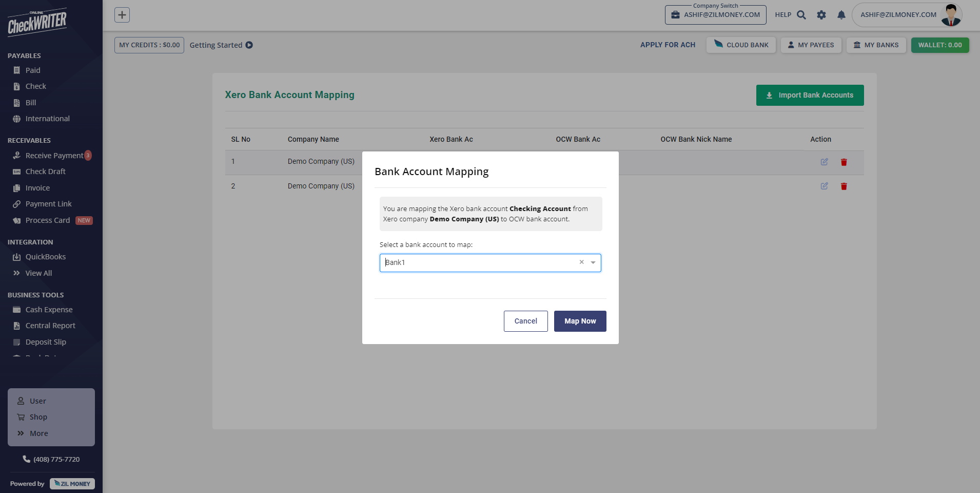Click the Zil Money logo badge
This screenshot has height=493, width=980.
(72, 484)
